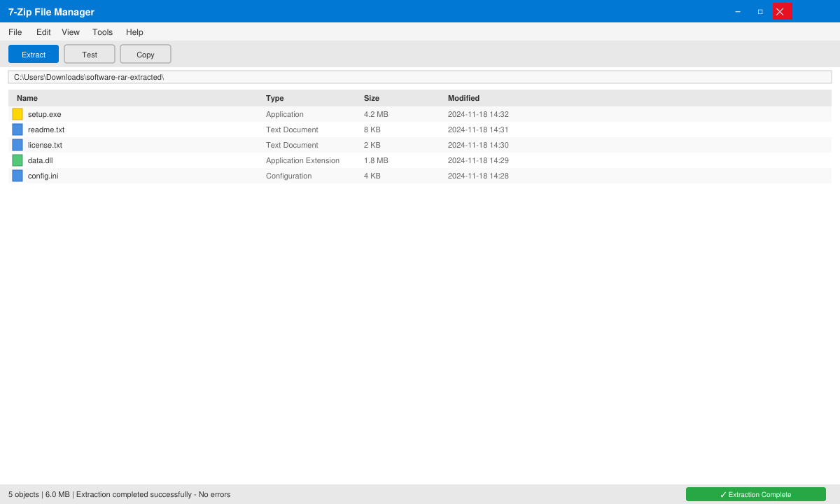The height and width of the screenshot is (504, 840).
Task: Open the View menu
Action: tap(71, 32)
